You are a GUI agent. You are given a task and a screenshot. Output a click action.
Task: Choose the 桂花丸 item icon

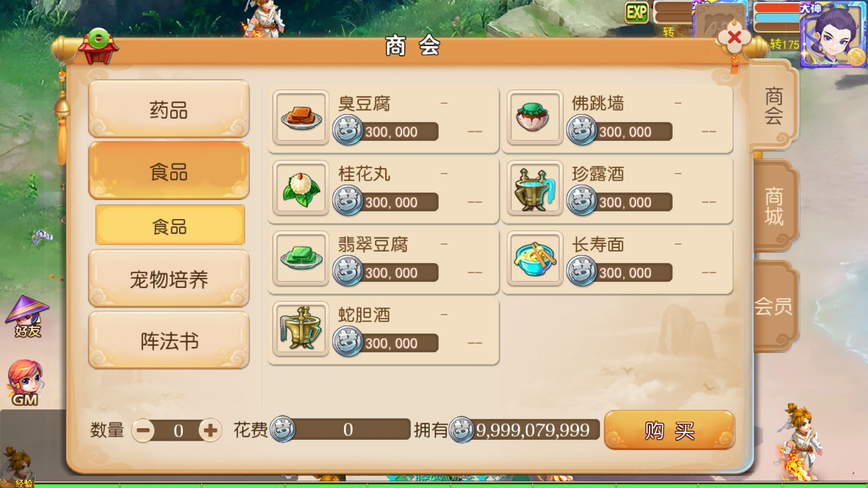tap(301, 188)
